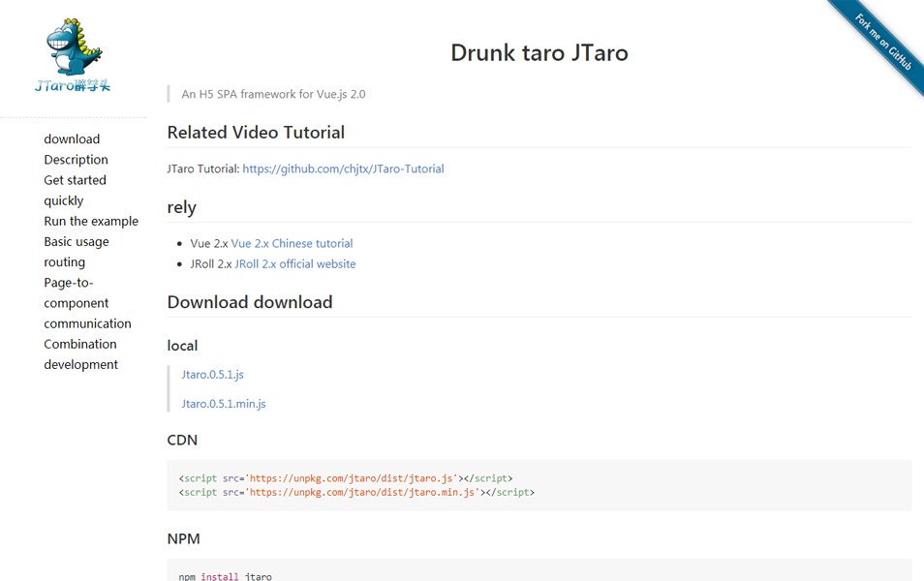Open the JTaro-Tutorial GitHub link
Image resolution: width=924 pixels, height=581 pixels.
pos(344,169)
